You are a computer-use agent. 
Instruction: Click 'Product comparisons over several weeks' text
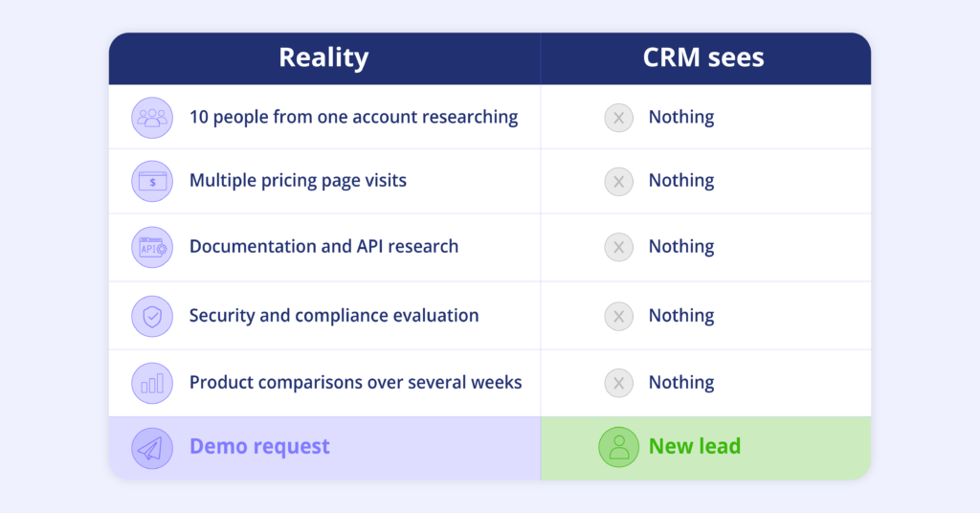coord(356,383)
